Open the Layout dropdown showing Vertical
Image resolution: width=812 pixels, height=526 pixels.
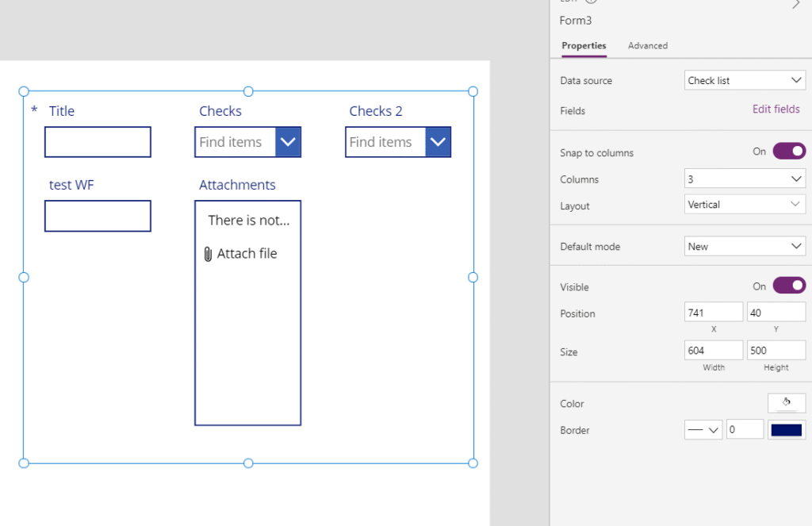(x=745, y=204)
